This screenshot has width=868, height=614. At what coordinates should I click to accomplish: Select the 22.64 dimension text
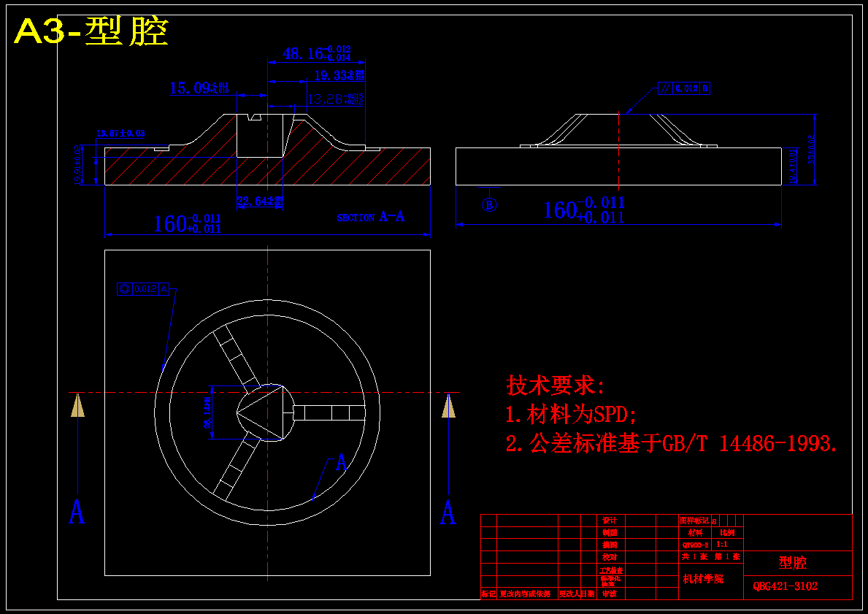click(x=260, y=202)
